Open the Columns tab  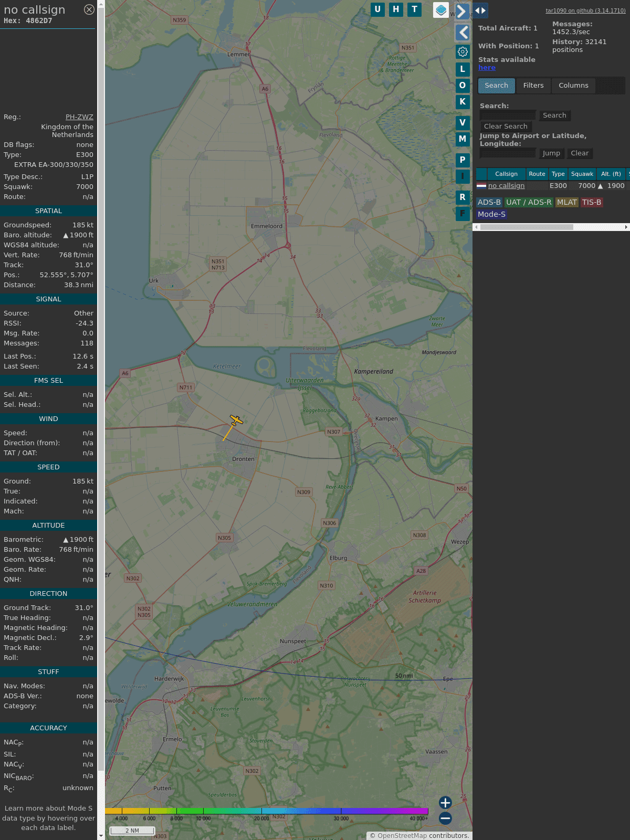click(x=573, y=86)
